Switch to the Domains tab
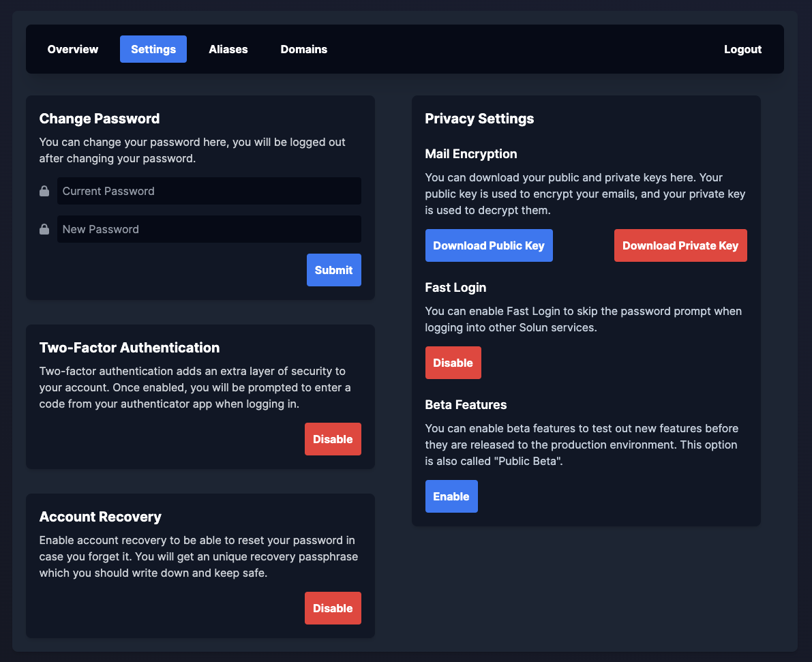 coord(304,49)
